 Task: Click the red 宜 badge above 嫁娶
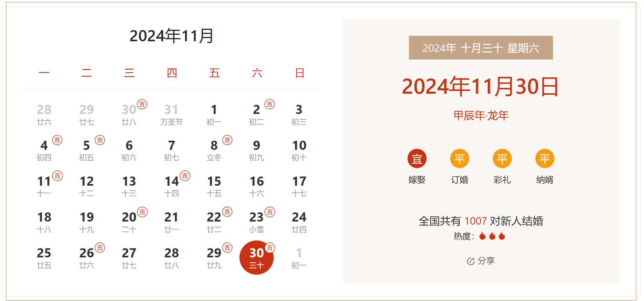(x=417, y=159)
